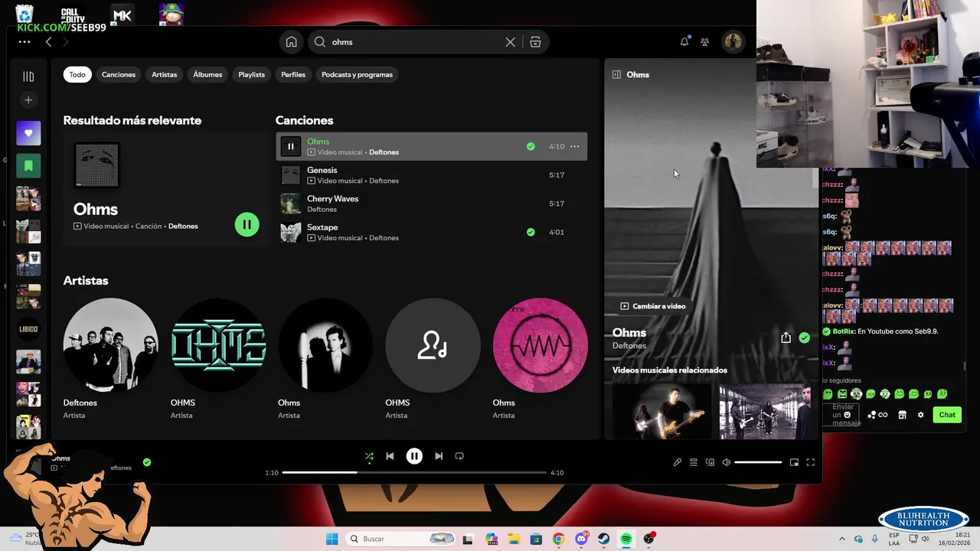Toggle repeat in the player bar
Image resolution: width=980 pixels, height=551 pixels.
click(x=459, y=456)
